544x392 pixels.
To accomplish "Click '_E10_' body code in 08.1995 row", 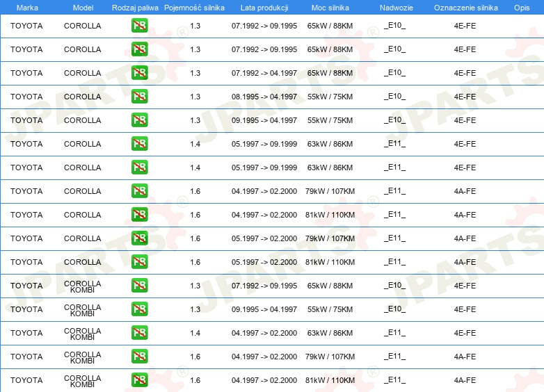I will (x=395, y=97).
